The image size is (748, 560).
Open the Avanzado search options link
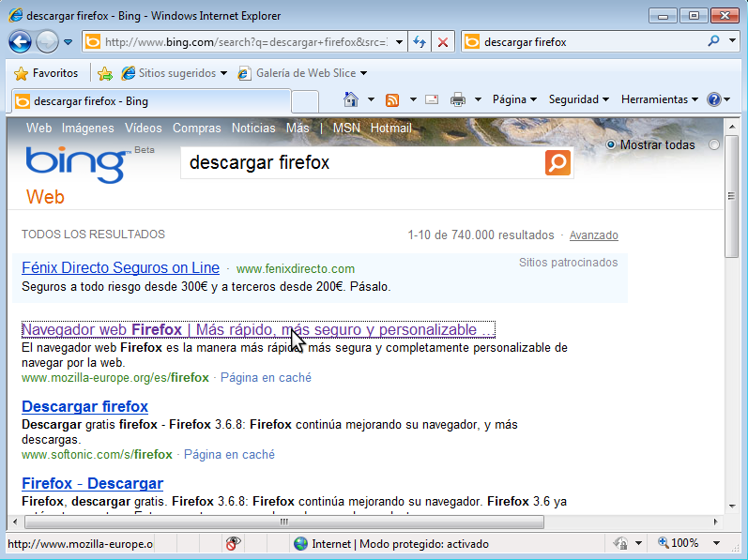(594, 235)
